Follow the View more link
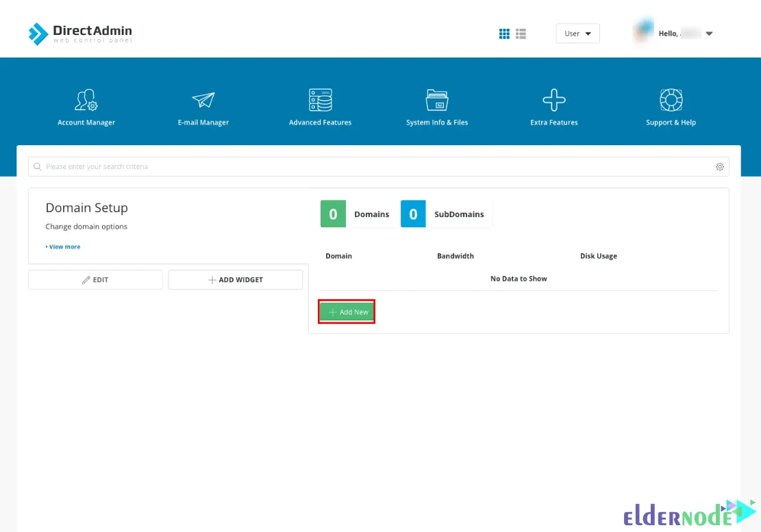Image resolution: width=761 pixels, height=532 pixels. [x=64, y=246]
